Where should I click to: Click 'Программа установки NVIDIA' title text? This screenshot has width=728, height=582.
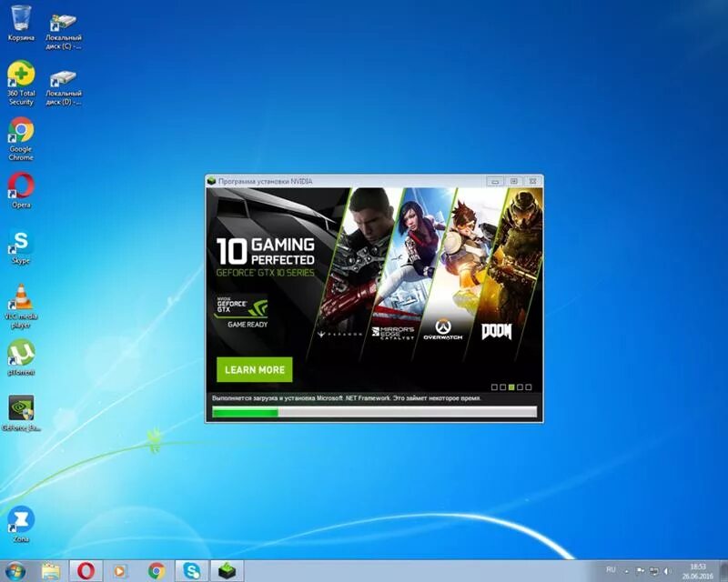[266, 182]
